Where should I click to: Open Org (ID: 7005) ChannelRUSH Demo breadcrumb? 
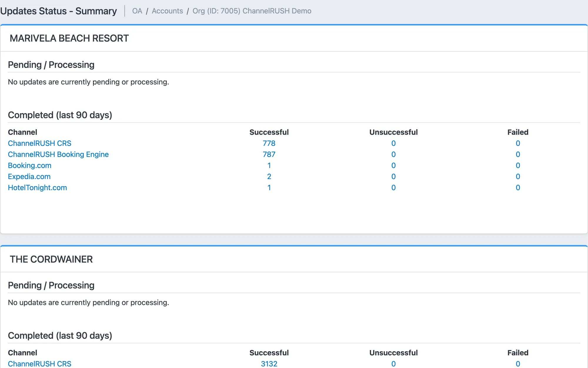tap(252, 11)
